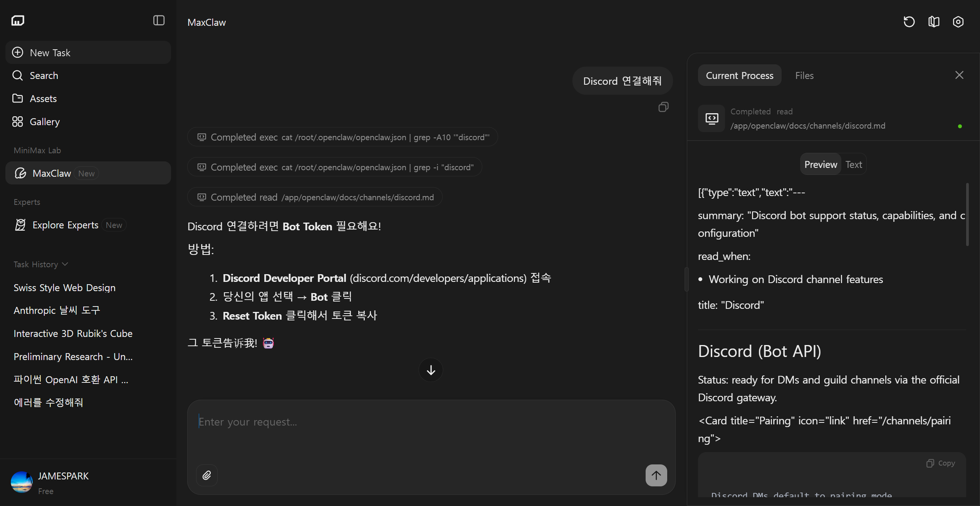980x506 pixels.
Task: Click the MiniMax logo icon
Action: point(18,20)
